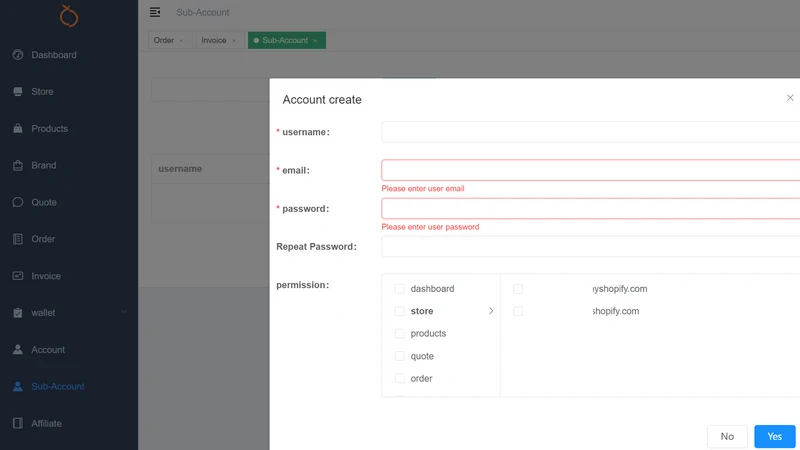
Task: Click the orange logo icon in sidebar
Action: (x=69, y=16)
